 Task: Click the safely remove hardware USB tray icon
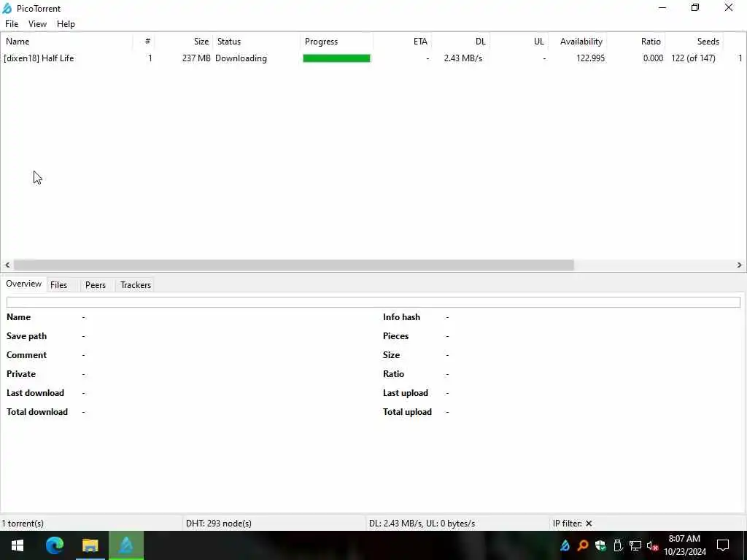click(618, 545)
